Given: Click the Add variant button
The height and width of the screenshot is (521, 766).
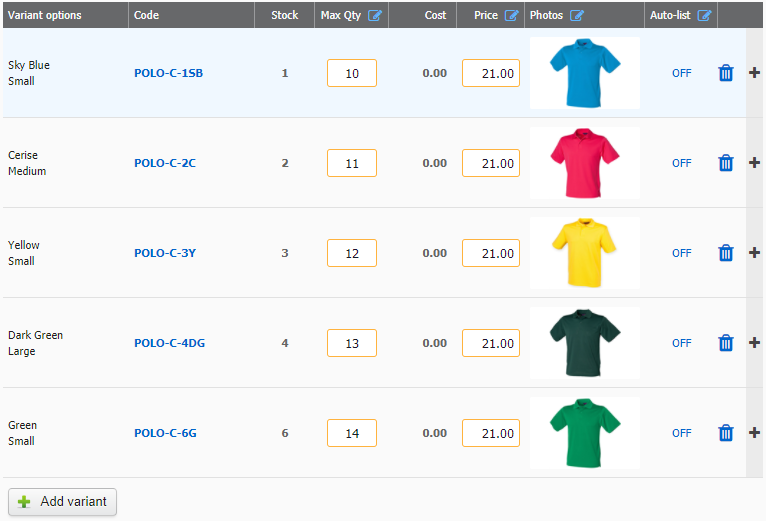Looking at the screenshot, I should pyautogui.click(x=63, y=501).
